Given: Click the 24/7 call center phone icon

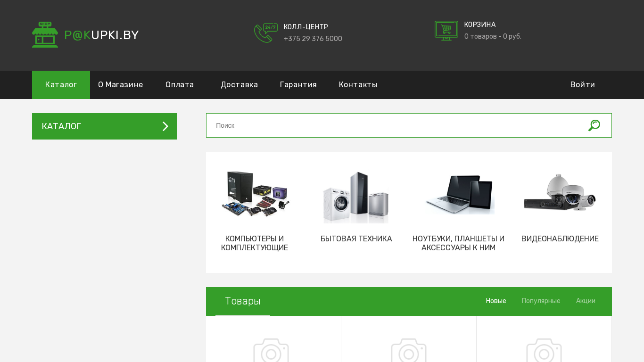Looking at the screenshot, I should point(265,33).
